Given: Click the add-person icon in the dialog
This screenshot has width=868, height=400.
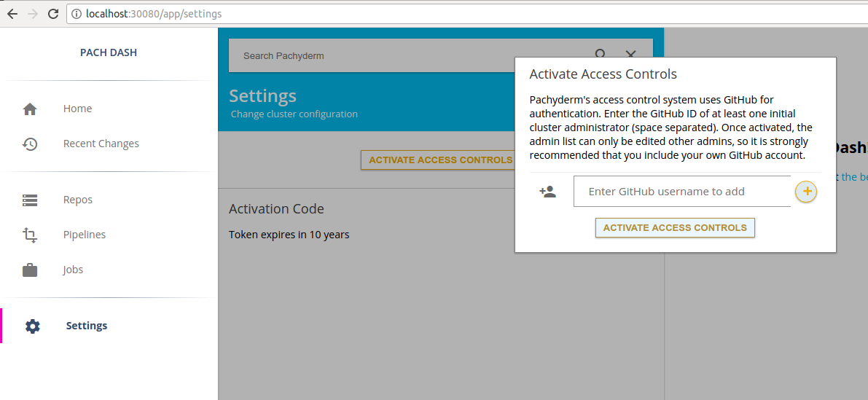Looking at the screenshot, I should pos(547,192).
